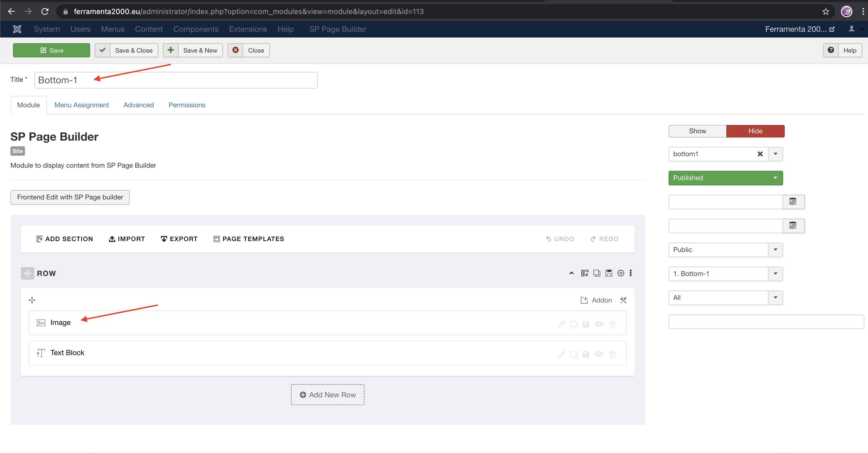Open the three-dot menu on the ROW

coord(631,273)
